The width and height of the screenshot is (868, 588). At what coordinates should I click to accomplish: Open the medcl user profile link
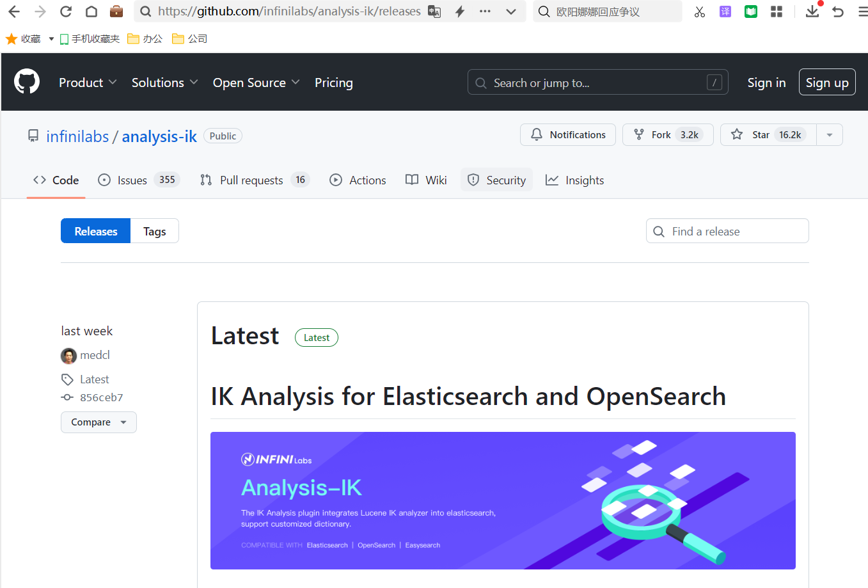coord(95,355)
